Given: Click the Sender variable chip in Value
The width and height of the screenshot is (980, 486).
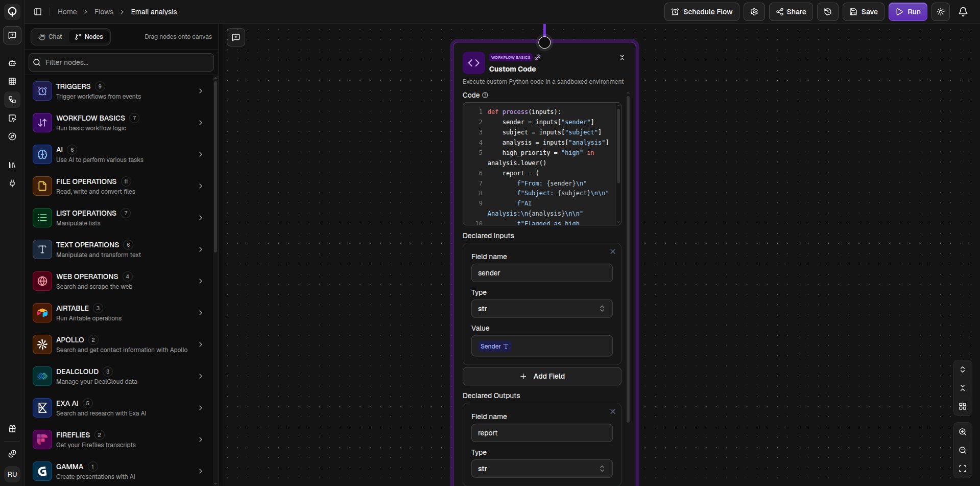Looking at the screenshot, I should click(494, 346).
